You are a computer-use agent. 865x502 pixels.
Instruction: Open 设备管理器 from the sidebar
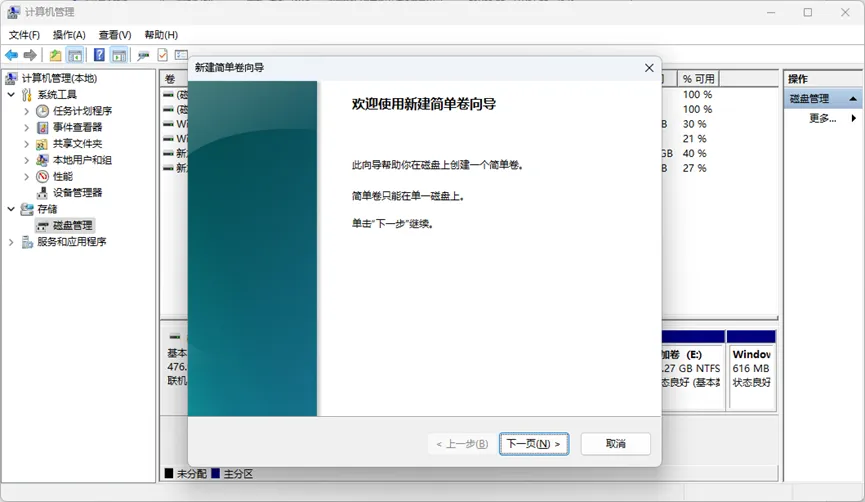pyautogui.click(x=77, y=192)
